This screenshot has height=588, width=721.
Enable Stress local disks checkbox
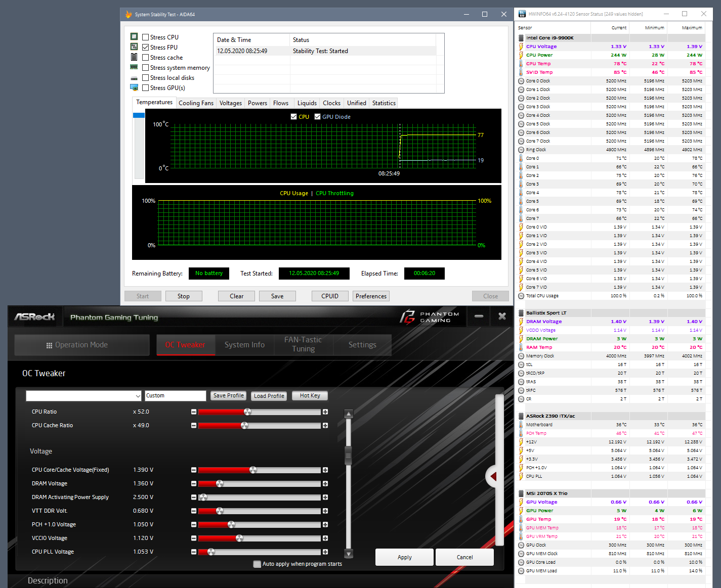(x=146, y=78)
